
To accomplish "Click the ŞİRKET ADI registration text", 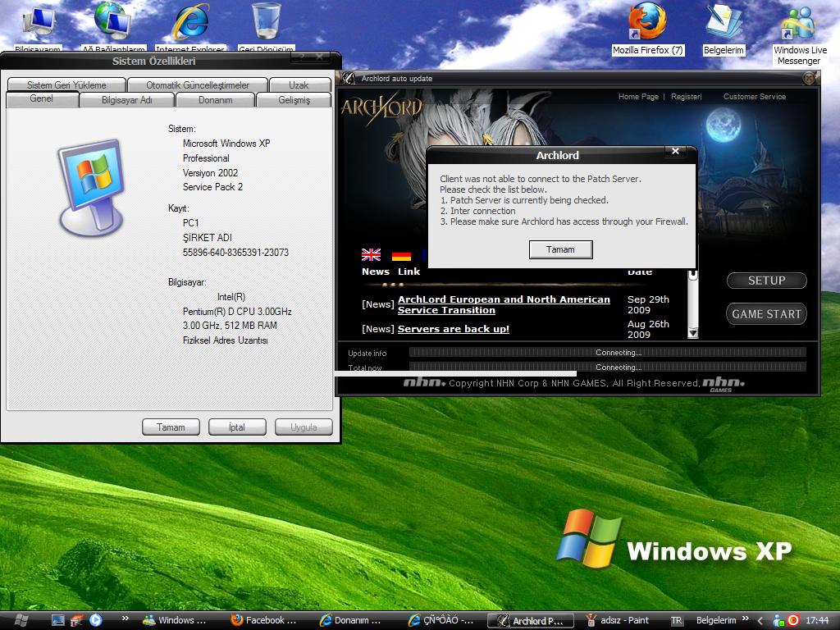I will pyautogui.click(x=208, y=237).
